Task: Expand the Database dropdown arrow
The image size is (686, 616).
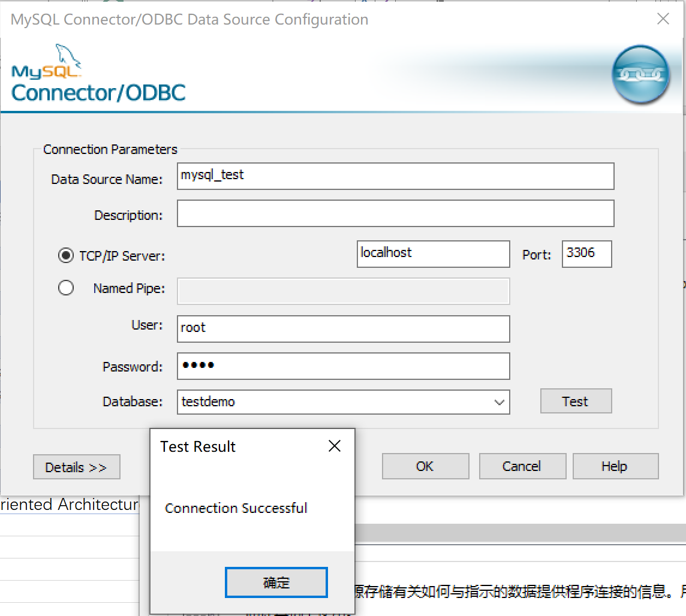Action: (x=499, y=402)
